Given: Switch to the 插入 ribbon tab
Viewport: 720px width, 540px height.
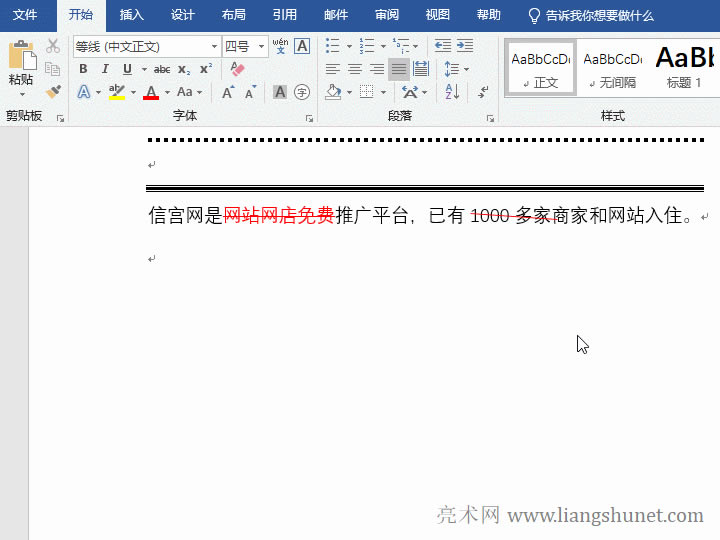Looking at the screenshot, I should [131, 15].
